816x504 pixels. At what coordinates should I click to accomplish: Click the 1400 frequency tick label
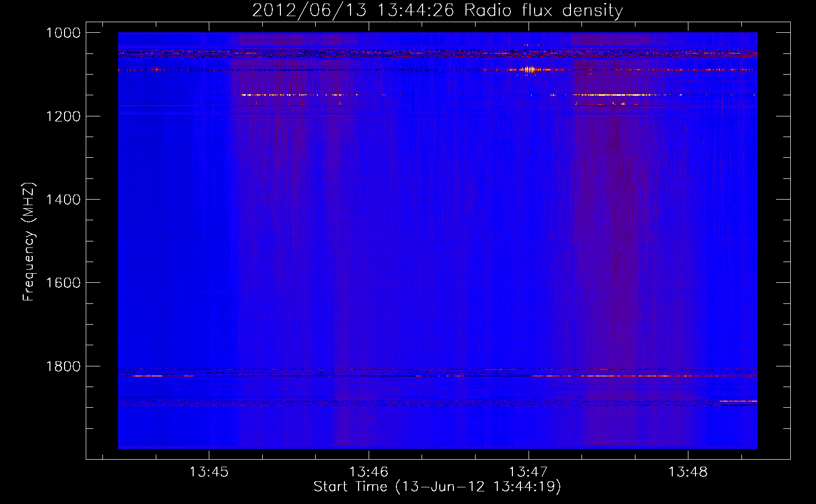[x=63, y=200]
